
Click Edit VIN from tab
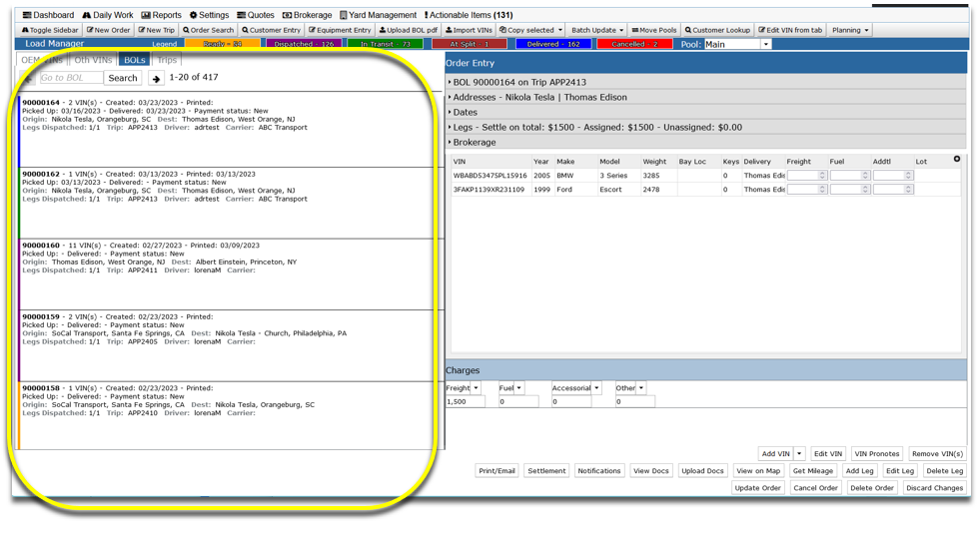coord(790,30)
